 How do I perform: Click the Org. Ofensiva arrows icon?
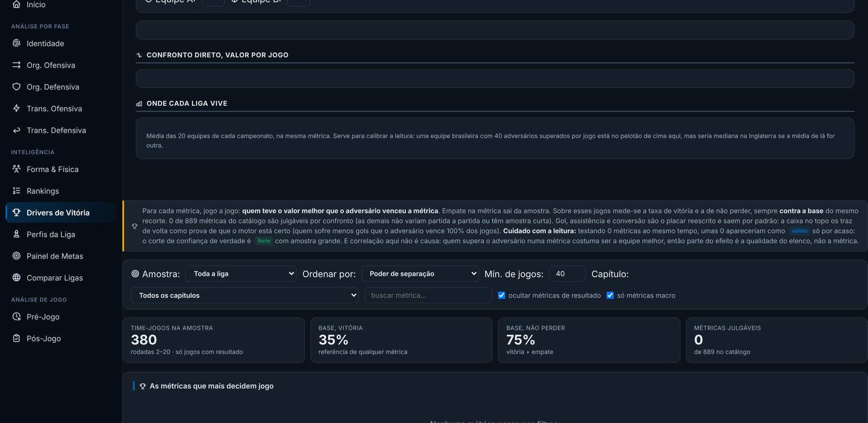pos(16,65)
